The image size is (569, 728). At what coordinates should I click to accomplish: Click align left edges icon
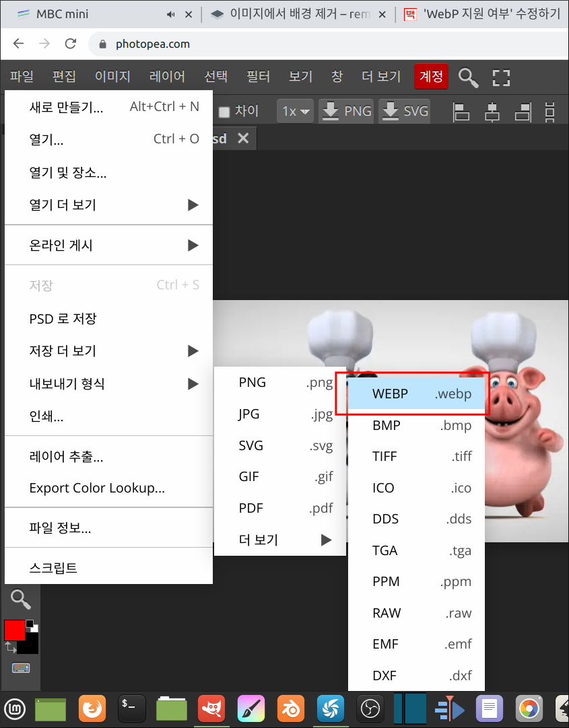coord(461,112)
